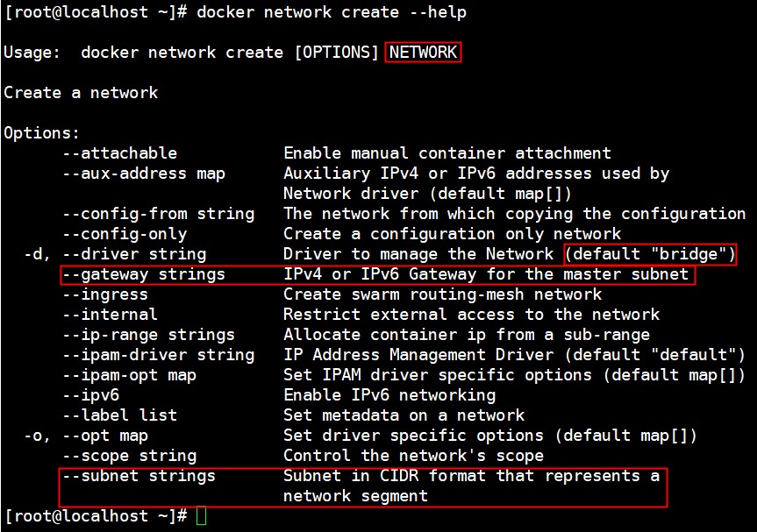Click the --internal option
This screenshot has width=757, height=532.
click(110, 315)
